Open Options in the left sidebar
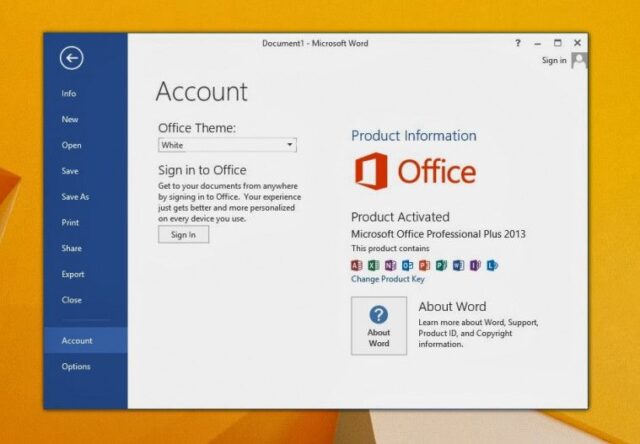Image resolution: width=640 pixels, height=444 pixels. click(x=76, y=366)
